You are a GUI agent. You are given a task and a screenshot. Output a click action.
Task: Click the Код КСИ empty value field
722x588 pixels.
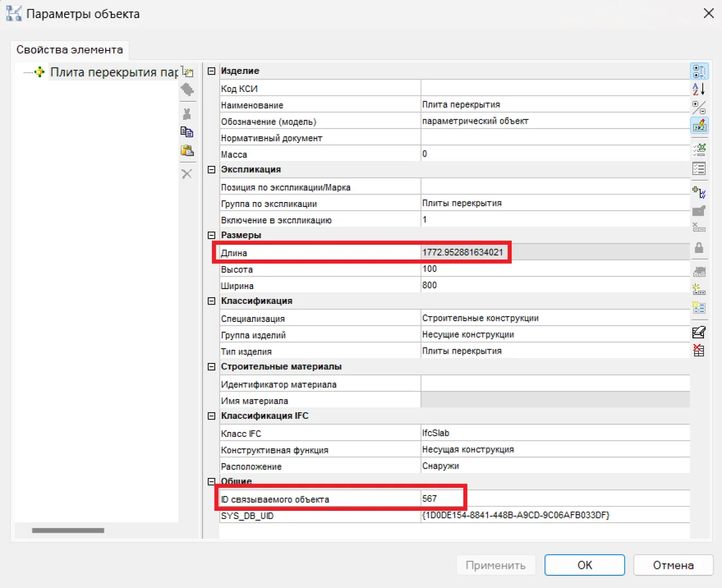pyautogui.click(x=553, y=88)
